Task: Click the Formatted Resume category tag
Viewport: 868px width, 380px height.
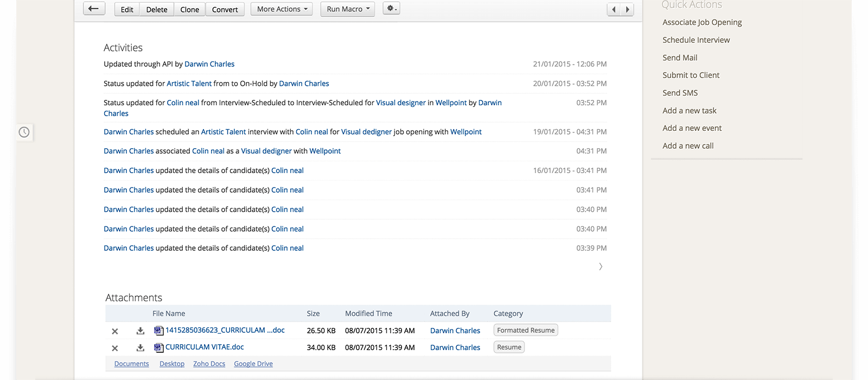Action: pos(526,330)
